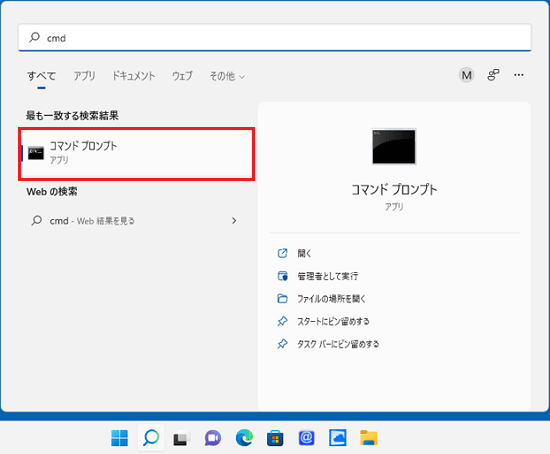Click 開く to open Command Prompt

click(x=304, y=253)
